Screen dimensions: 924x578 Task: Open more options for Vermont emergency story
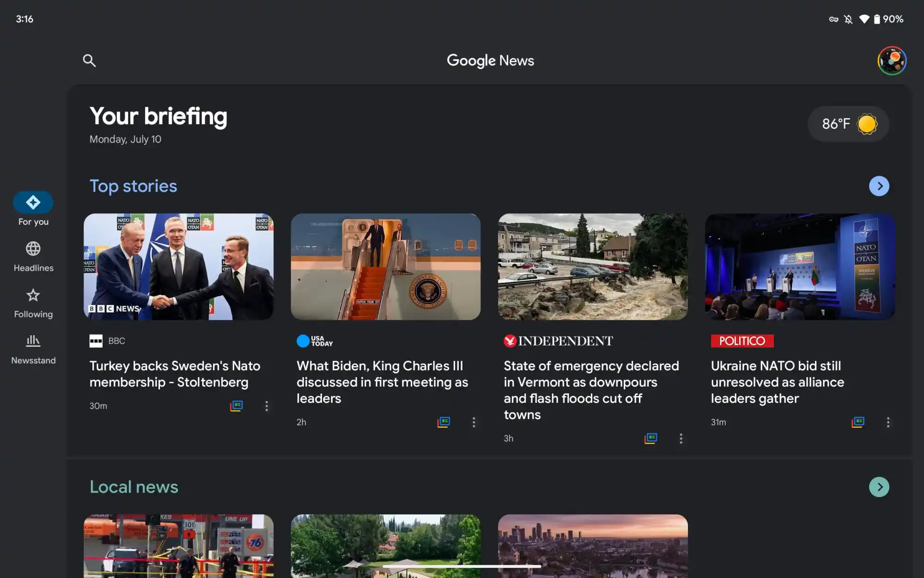click(681, 438)
